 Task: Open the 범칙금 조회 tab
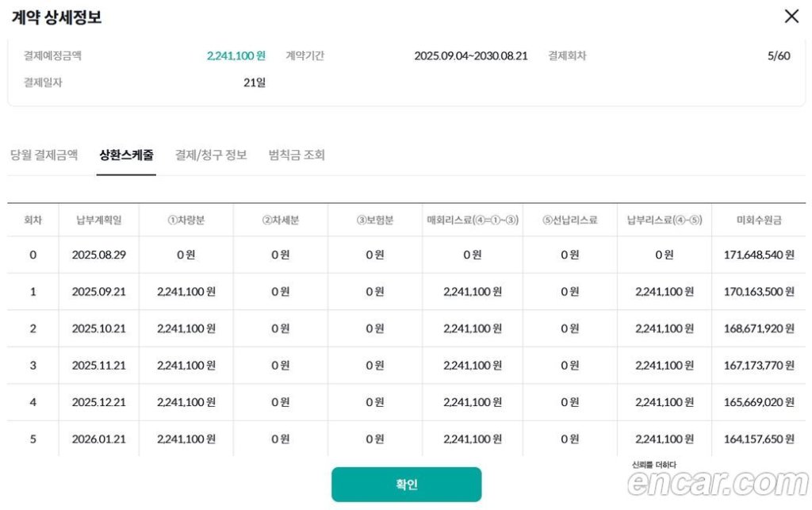pos(297,155)
